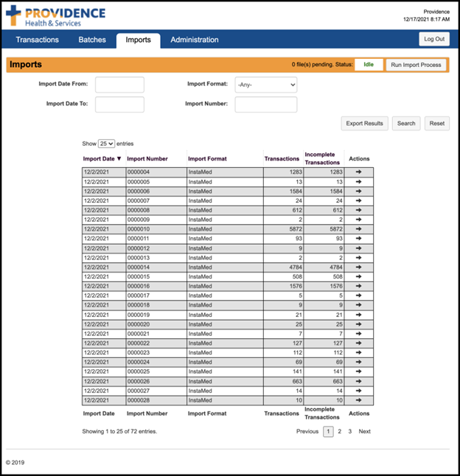Switch to the Batches tab

(x=92, y=40)
